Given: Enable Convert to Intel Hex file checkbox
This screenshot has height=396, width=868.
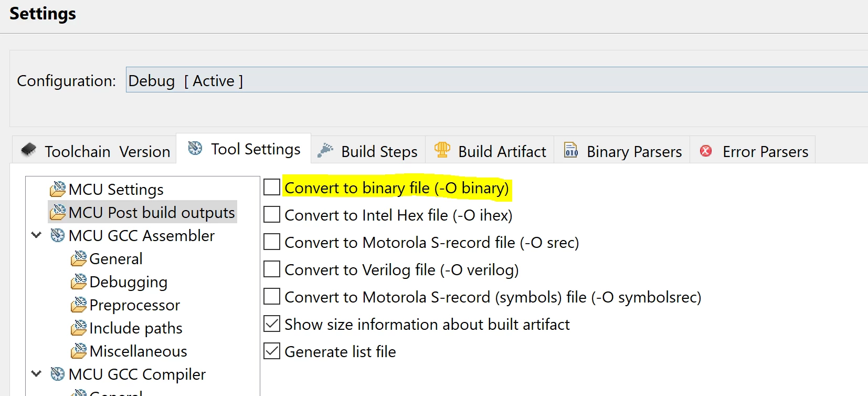Looking at the screenshot, I should pyautogui.click(x=272, y=215).
